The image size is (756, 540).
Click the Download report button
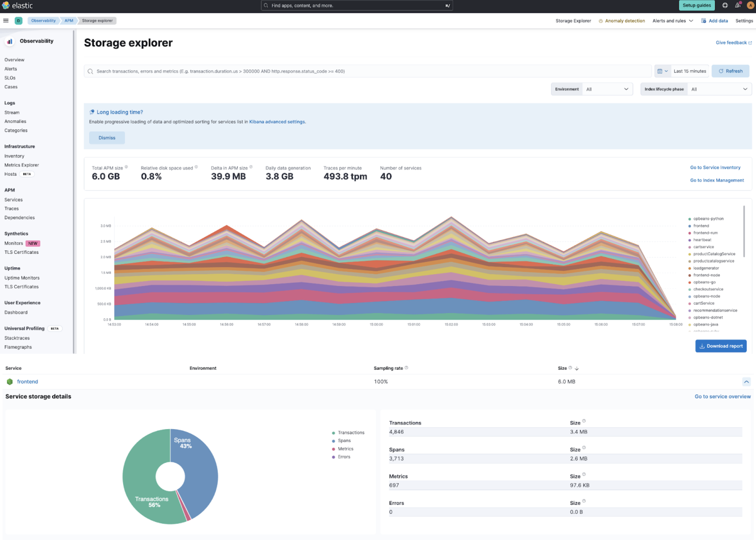pyautogui.click(x=721, y=346)
